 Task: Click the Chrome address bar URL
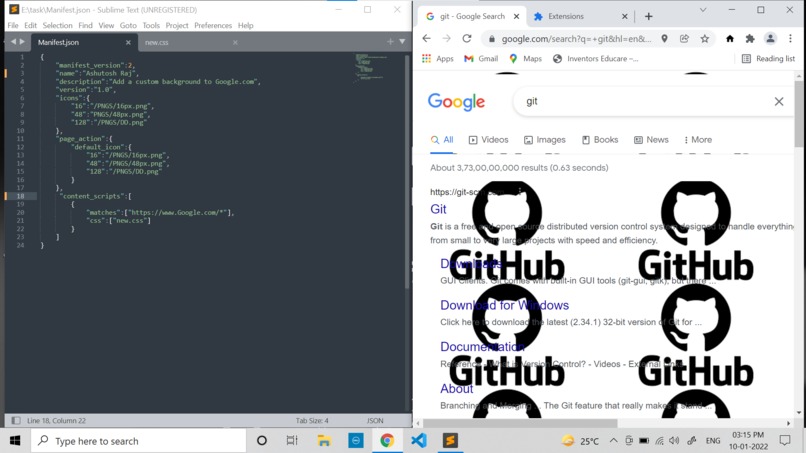click(x=576, y=39)
